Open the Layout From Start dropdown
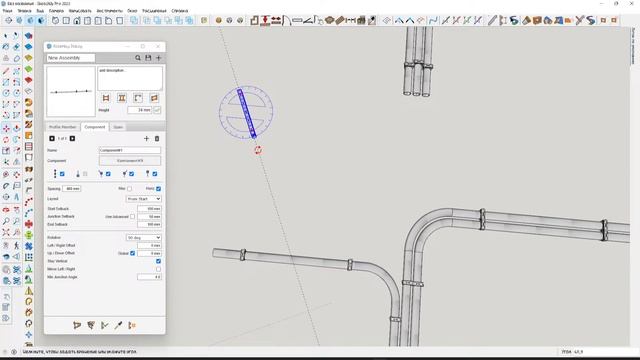The height and width of the screenshot is (360, 640). coord(143,199)
